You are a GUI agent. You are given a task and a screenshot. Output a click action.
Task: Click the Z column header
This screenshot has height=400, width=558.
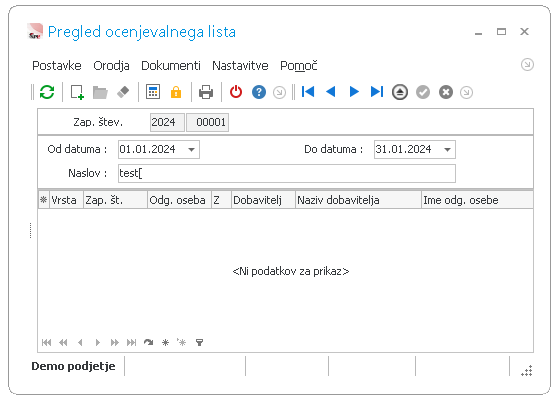click(x=221, y=200)
